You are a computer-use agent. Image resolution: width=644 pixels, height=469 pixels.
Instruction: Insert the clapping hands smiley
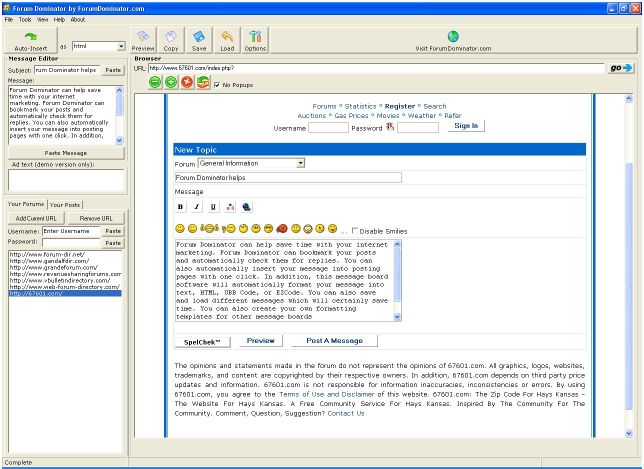[209, 228]
